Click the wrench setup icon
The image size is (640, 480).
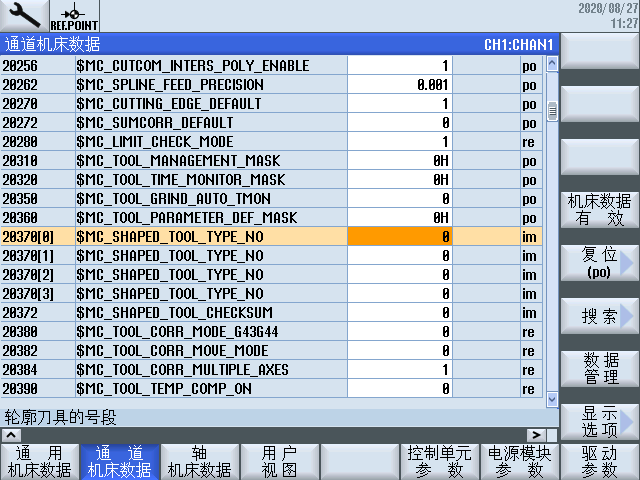(x=21, y=16)
